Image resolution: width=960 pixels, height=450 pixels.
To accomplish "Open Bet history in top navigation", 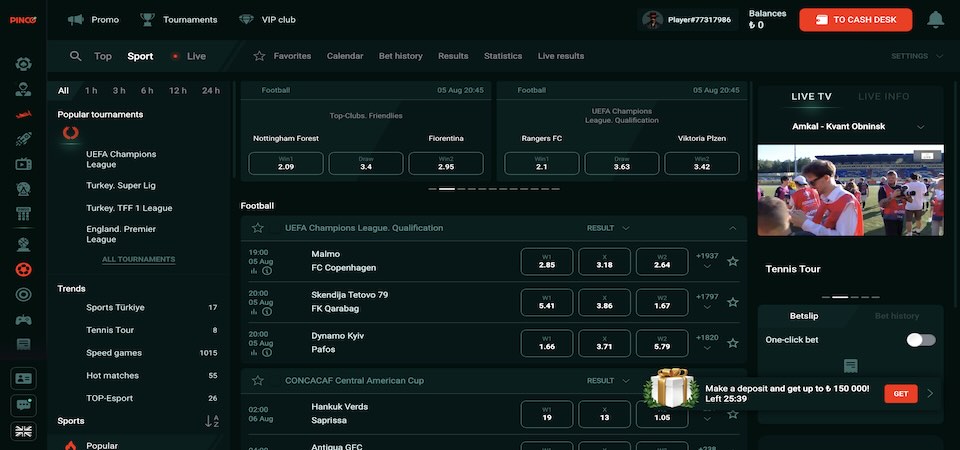I will [400, 56].
